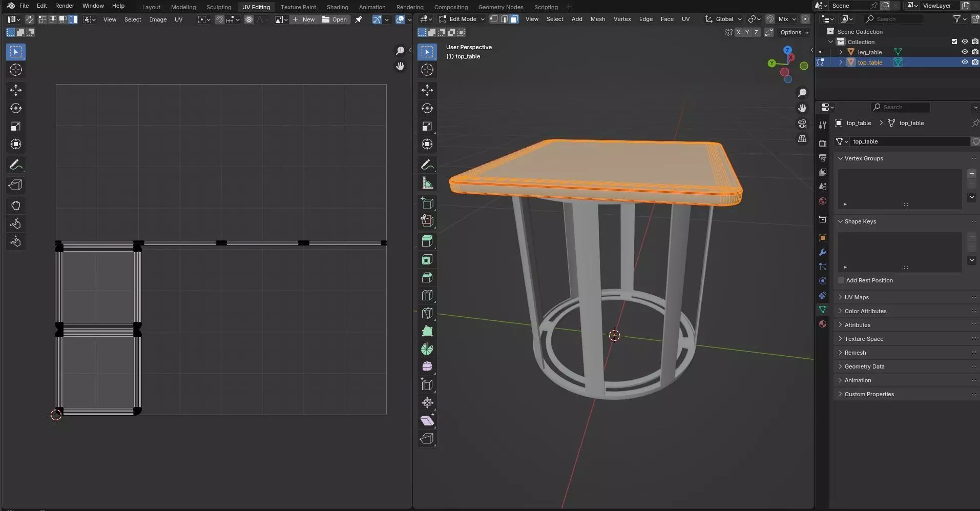Select the Add Cube tool
The image size is (980, 511).
click(427, 203)
